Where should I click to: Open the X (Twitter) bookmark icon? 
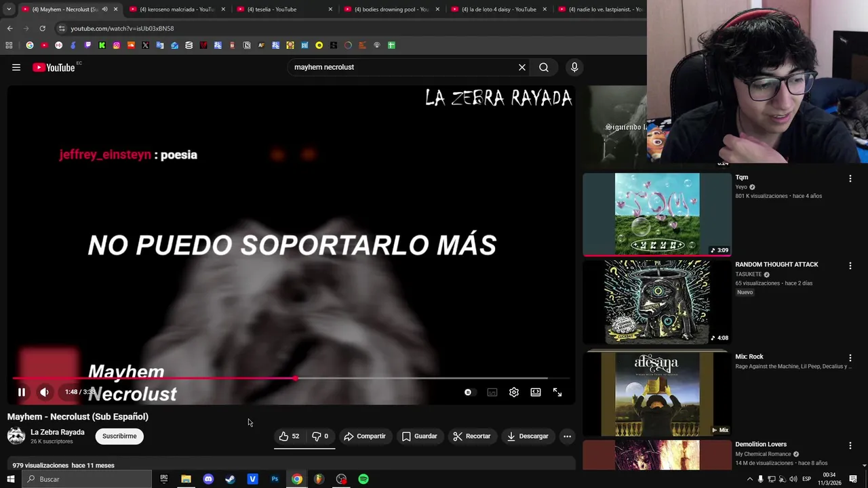coord(145,45)
